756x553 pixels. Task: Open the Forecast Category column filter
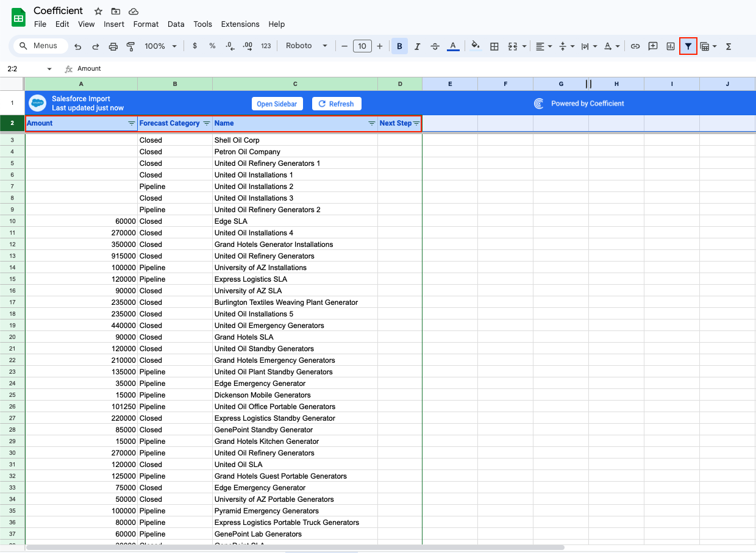click(207, 123)
